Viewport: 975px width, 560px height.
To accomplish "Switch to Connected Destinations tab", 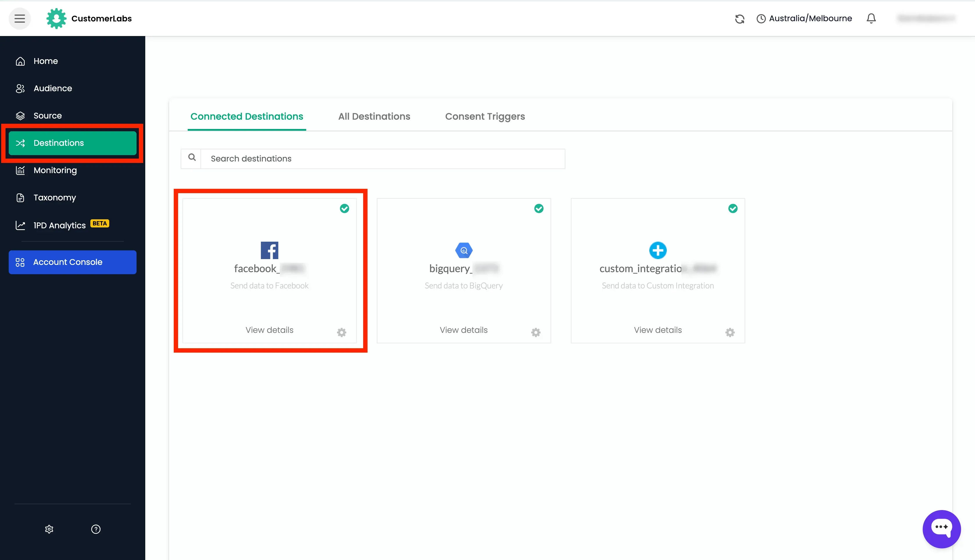I will click(247, 116).
